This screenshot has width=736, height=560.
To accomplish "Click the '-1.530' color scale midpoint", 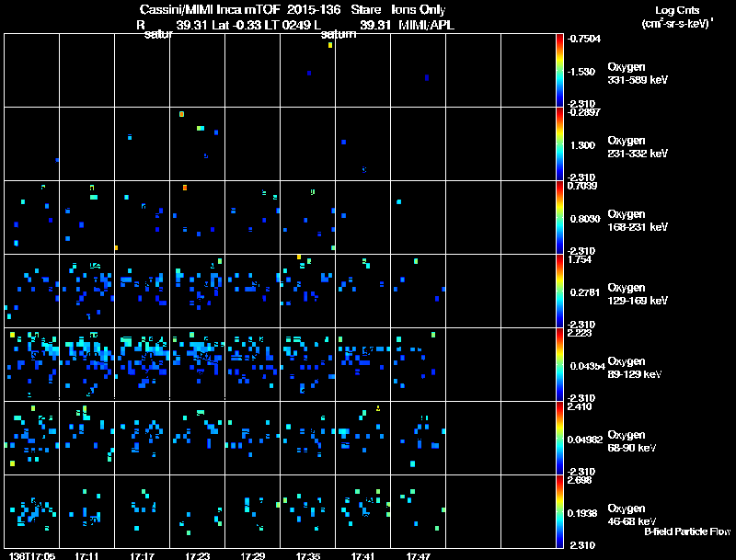I will point(581,72).
